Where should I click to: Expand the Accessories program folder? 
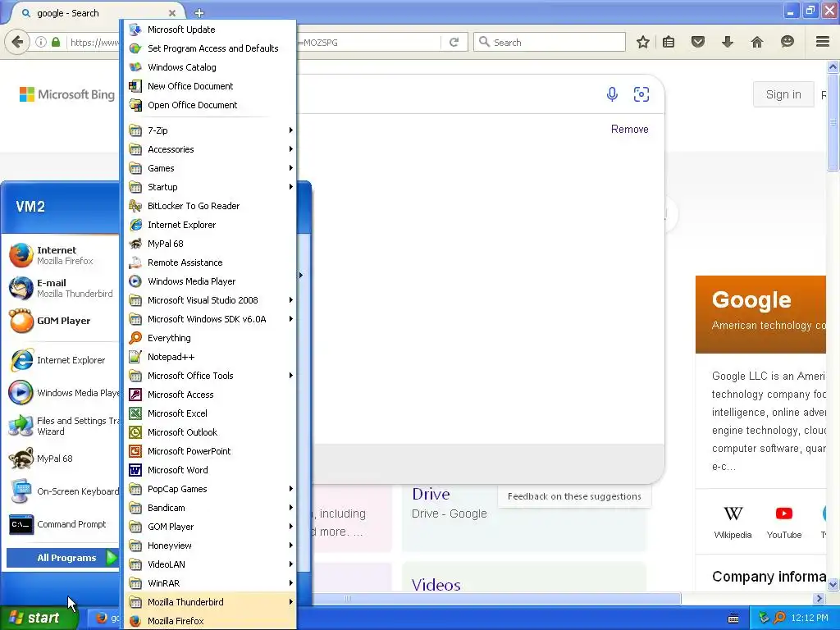[x=210, y=149]
